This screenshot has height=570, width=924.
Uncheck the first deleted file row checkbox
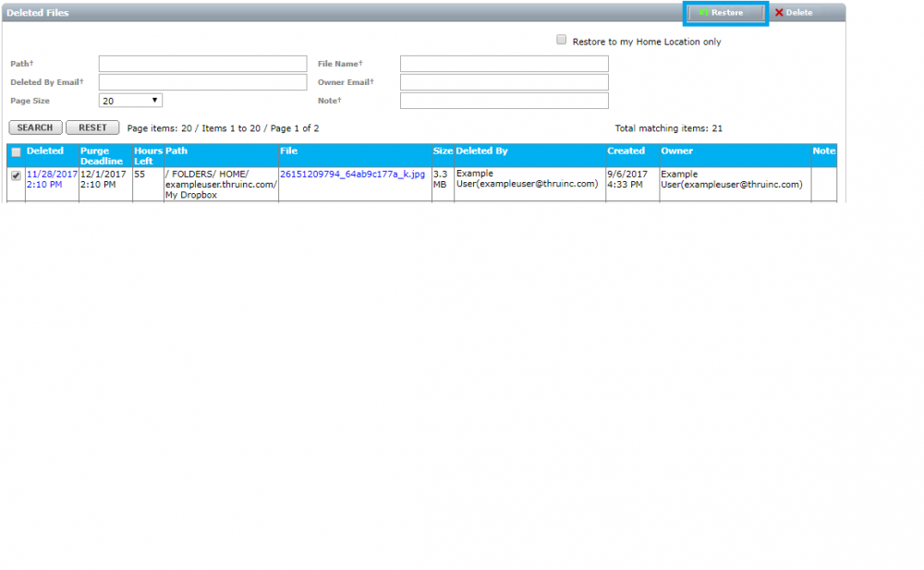16,176
